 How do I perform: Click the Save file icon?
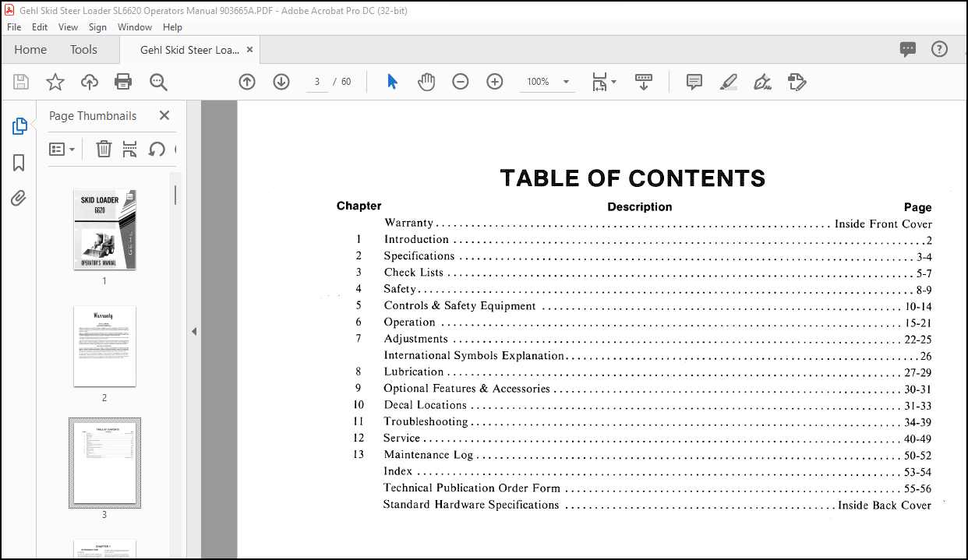pyautogui.click(x=21, y=82)
